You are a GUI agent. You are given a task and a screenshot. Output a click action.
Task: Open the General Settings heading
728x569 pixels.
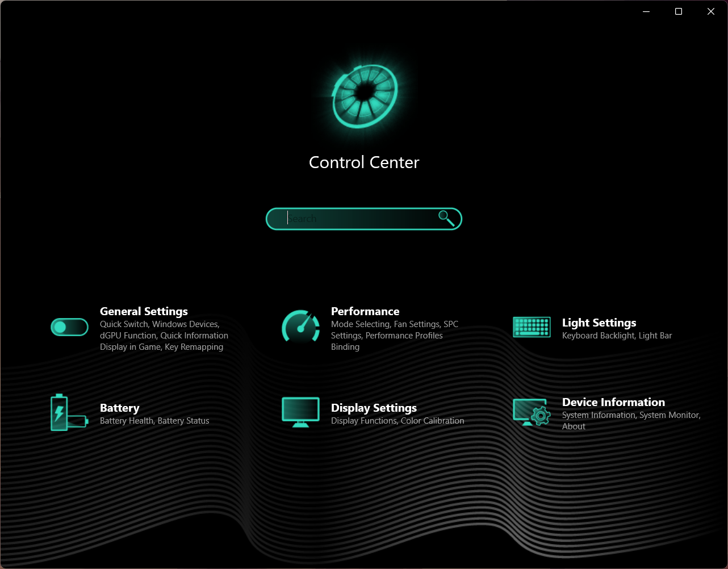coord(144,311)
